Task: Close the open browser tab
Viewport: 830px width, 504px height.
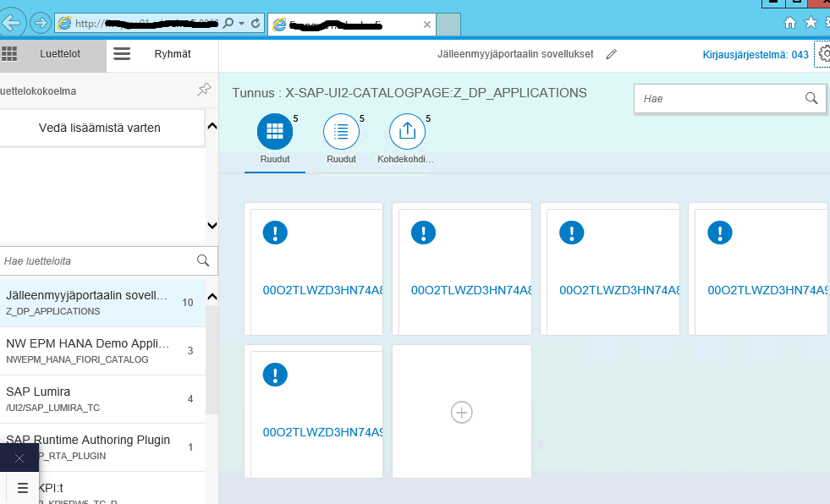Action: tap(427, 25)
